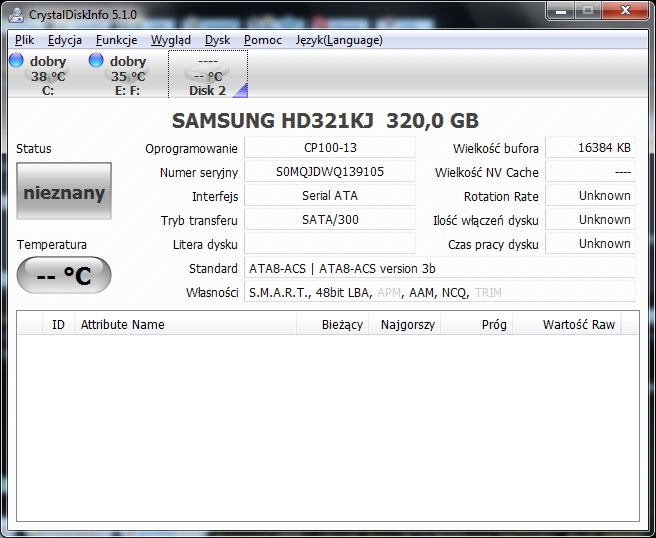
Task: Click the serial number field S0MQJDWQ139105
Action: click(x=330, y=172)
